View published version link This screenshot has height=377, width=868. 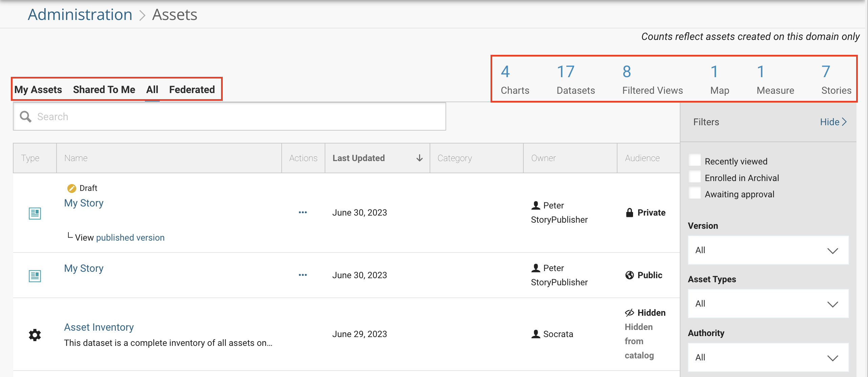(130, 238)
